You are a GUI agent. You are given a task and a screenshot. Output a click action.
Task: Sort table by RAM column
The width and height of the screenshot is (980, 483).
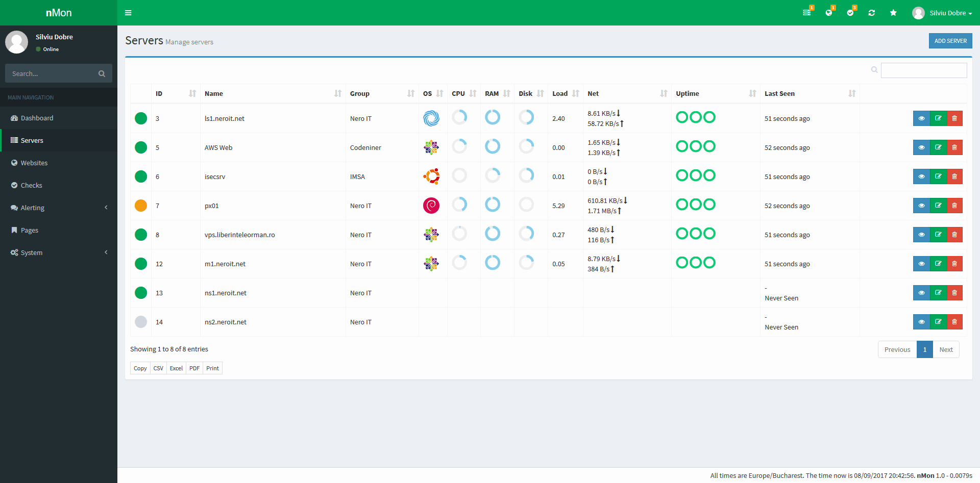[x=497, y=93]
